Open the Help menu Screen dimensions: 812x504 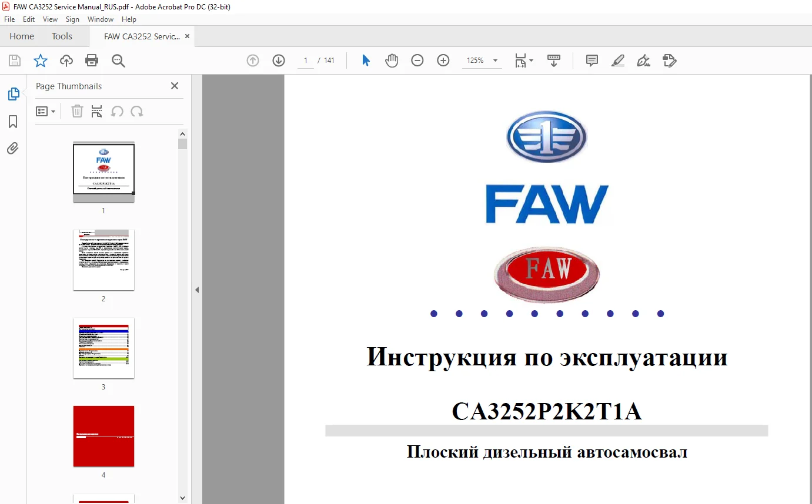[x=129, y=19]
